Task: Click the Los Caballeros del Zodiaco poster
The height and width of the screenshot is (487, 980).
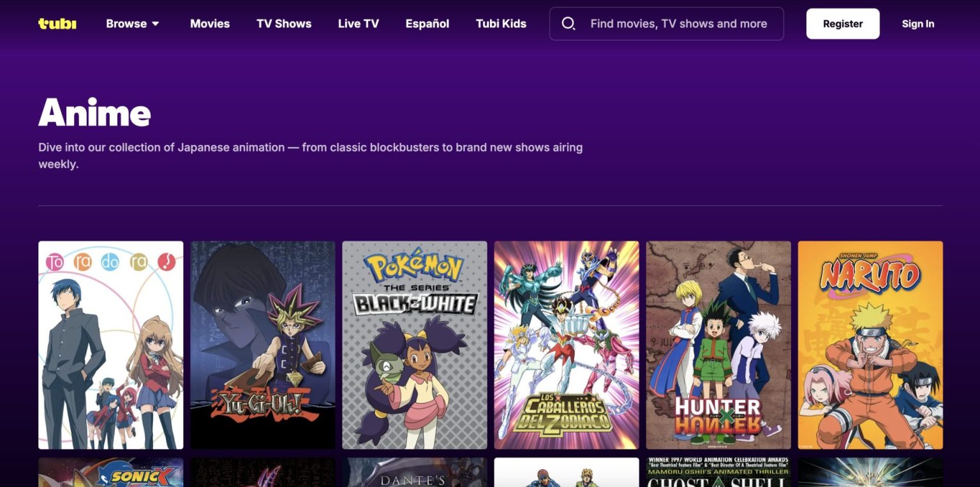Action: coord(567,344)
